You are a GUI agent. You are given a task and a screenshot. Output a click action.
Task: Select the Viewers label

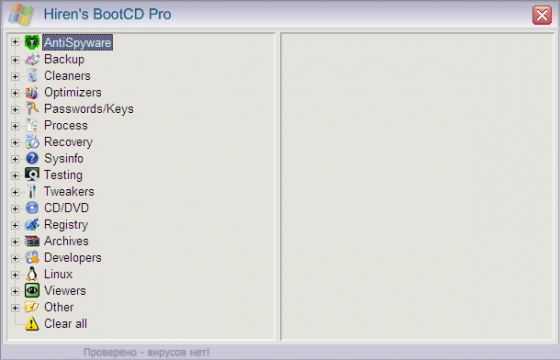point(65,290)
